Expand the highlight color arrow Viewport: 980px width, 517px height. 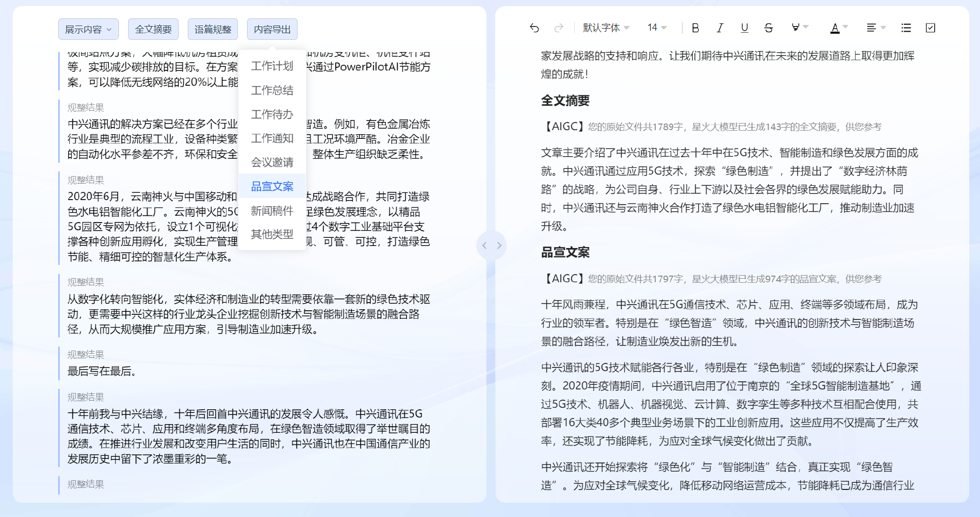(x=806, y=27)
